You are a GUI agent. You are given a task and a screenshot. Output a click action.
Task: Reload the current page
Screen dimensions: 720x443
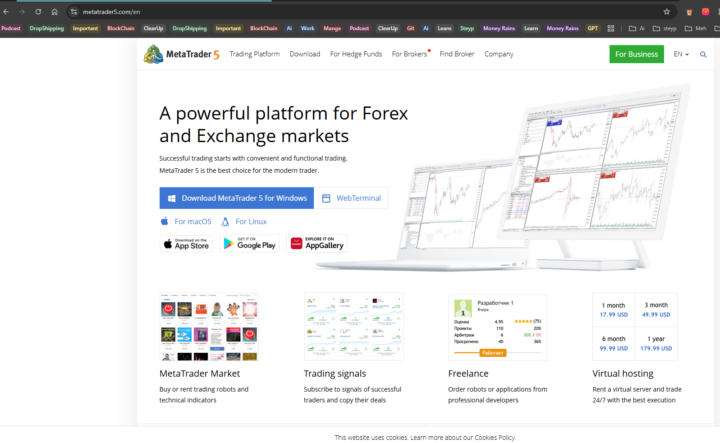tap(38, 12)
